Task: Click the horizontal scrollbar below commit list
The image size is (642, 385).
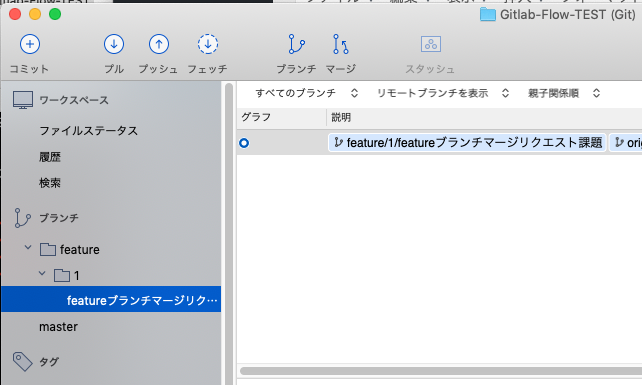Action: pyautogui.click(x=441, y=371)
